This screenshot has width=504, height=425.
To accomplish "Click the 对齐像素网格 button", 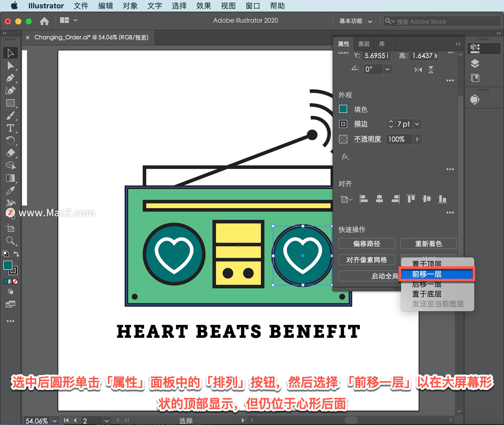I will coord(366,260).
